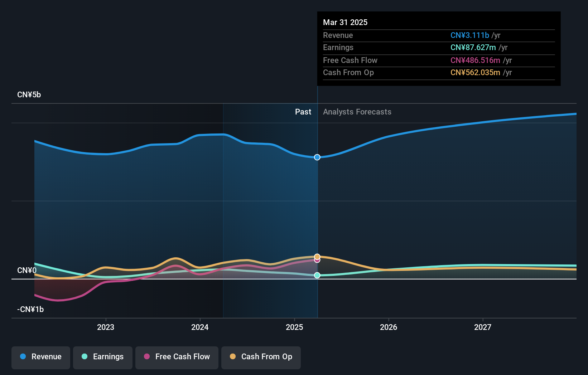The image size is (588, 375).
Task: Click the Cash From Op data point marker
Action: (317, 257)
